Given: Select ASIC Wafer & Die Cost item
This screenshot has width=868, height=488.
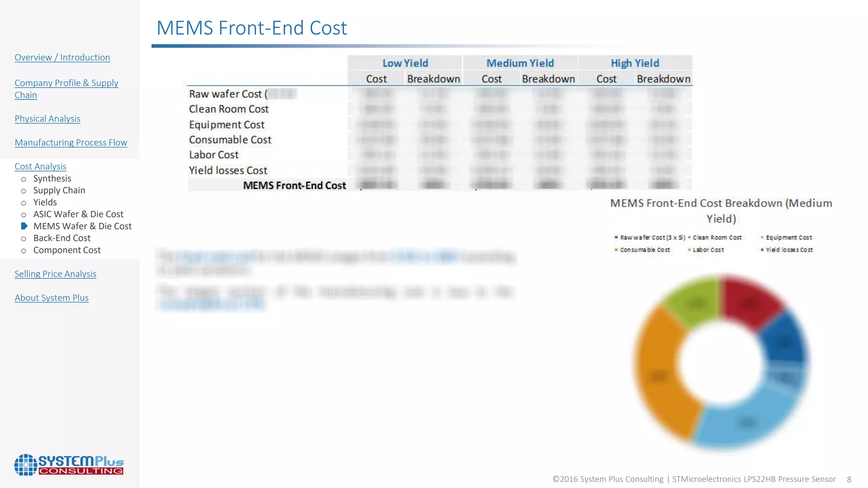Looking at the screenshot, I should 78,214.
